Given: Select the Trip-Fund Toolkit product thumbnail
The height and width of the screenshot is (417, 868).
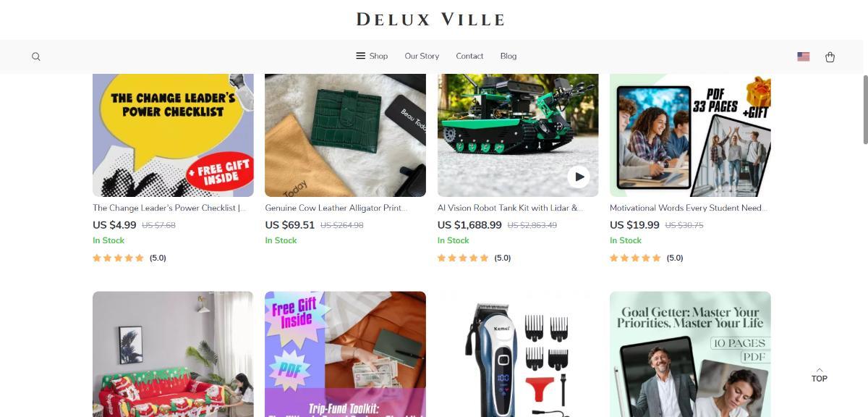Looking at the screenshot, I should point(345,354).
